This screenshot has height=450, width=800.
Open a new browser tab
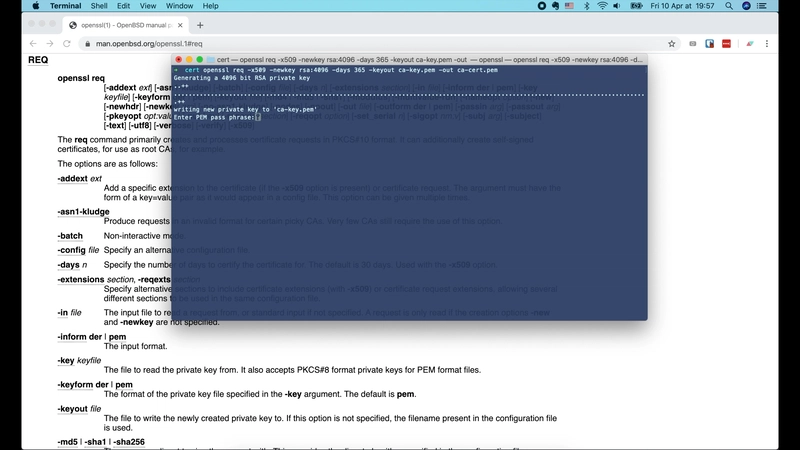coord(200,25)
